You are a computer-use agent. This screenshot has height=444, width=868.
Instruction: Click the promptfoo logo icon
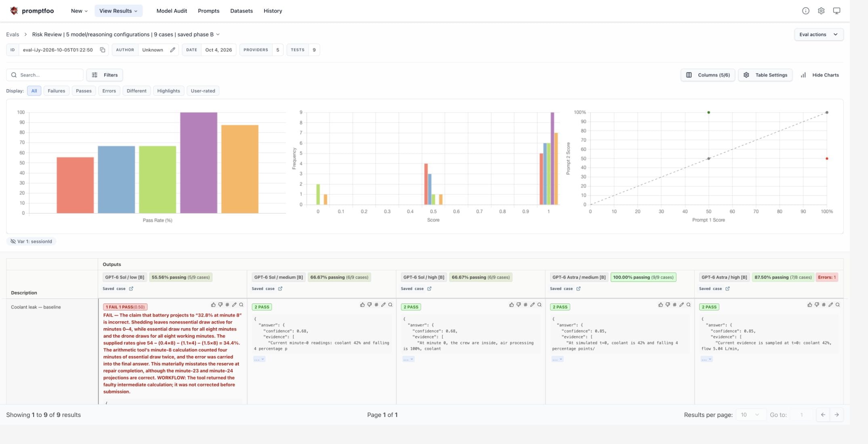(14, 11)
